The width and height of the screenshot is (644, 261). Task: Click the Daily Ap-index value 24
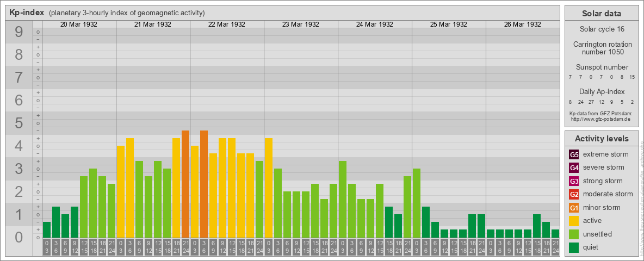click(x=581, y=102)
